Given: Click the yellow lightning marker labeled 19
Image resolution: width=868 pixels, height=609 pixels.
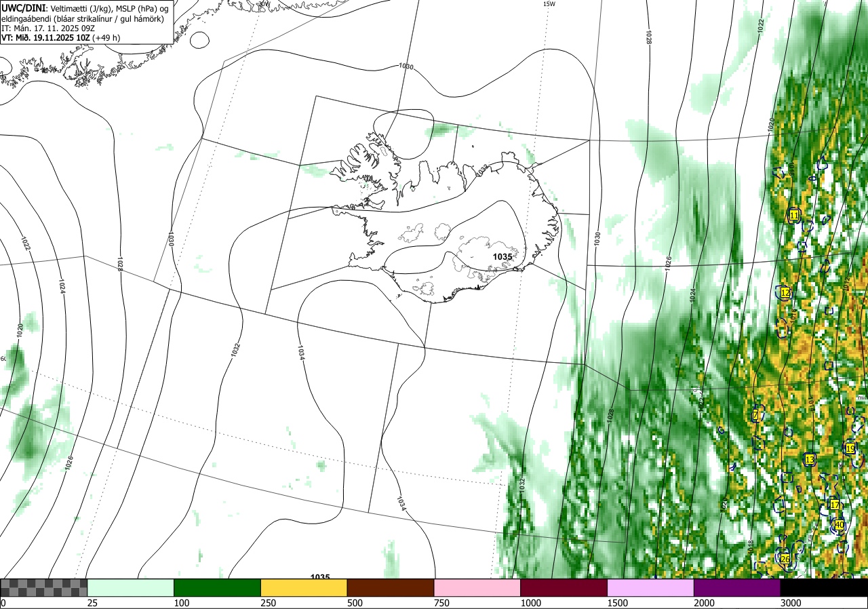Looking at the screenshot, I should tap(850, 448).
